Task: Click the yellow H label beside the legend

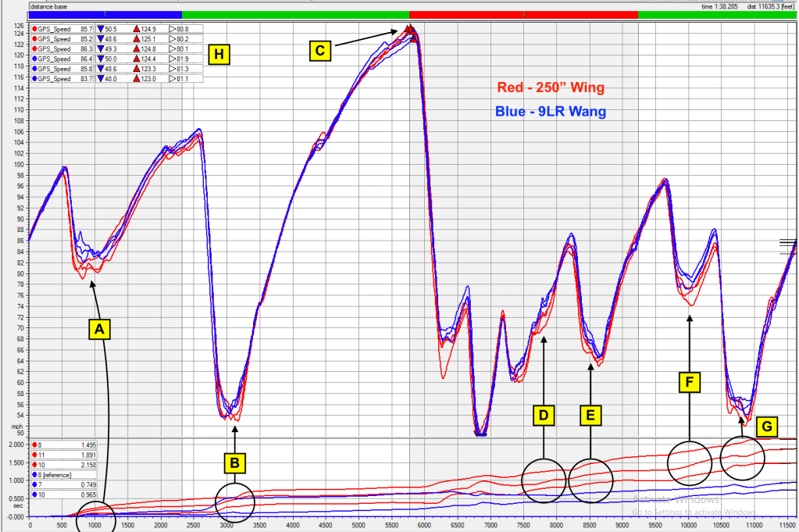Action: 219,54
